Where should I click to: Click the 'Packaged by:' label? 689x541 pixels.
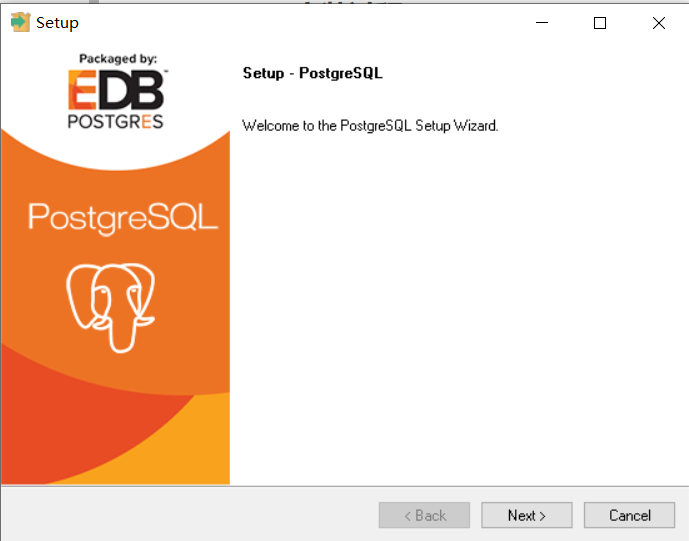click(118, 59)
